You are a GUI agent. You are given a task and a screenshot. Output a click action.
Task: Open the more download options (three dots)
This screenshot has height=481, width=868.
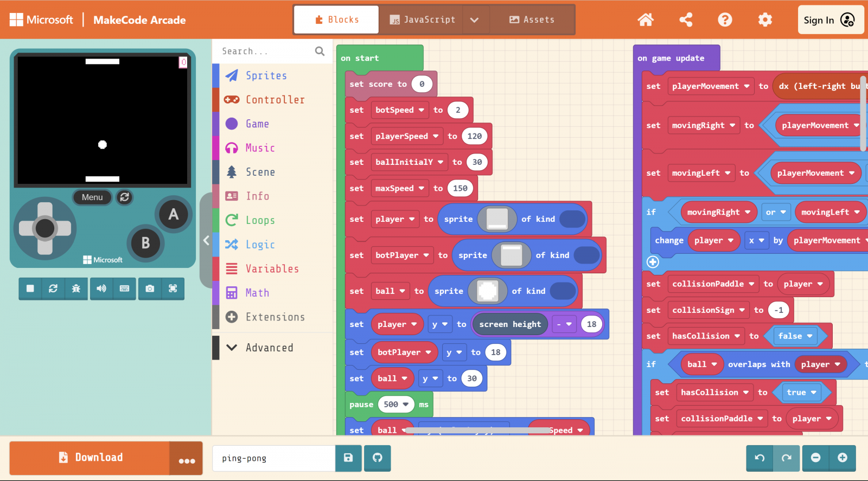tap(187, 459)
